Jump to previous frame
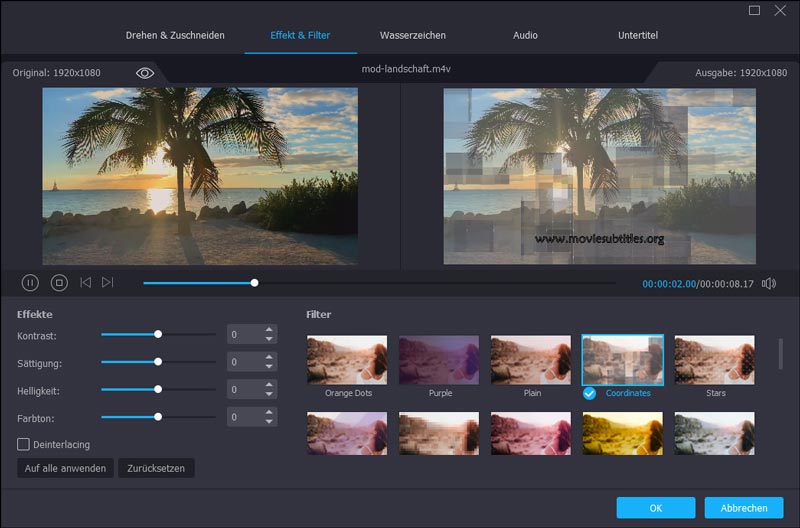800x528 pixels. tap(86, 283)
